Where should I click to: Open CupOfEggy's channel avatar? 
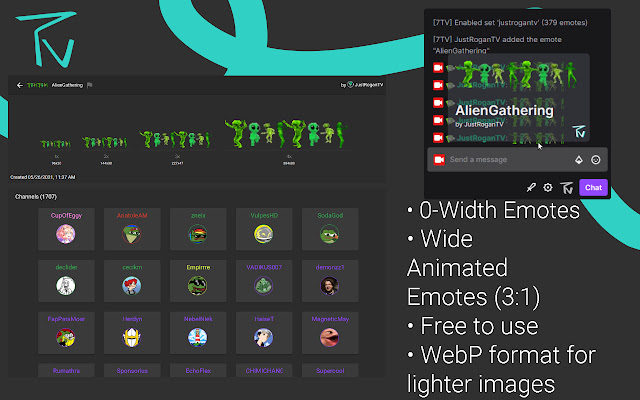(66, 234)
